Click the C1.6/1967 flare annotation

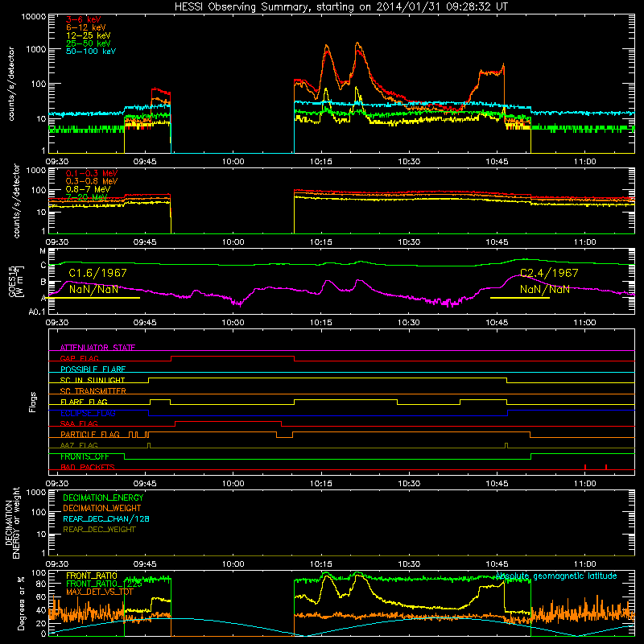pyautogui.click(x=97, y=273)
